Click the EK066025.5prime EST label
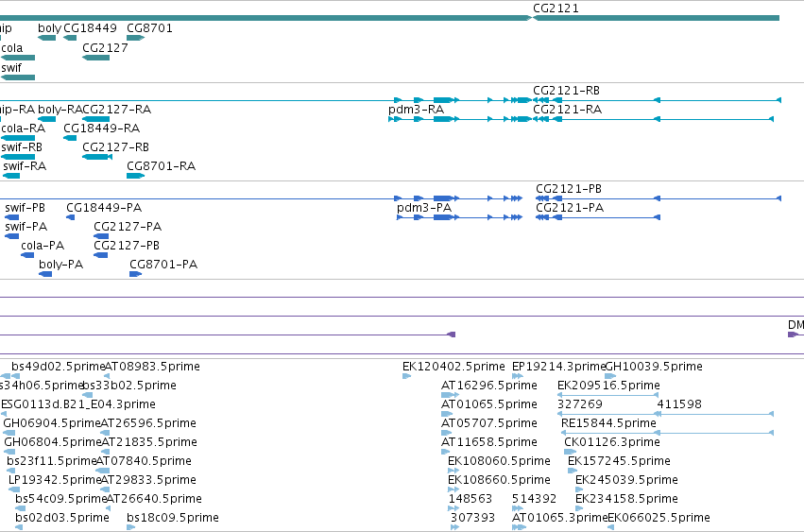 (659, 518)
